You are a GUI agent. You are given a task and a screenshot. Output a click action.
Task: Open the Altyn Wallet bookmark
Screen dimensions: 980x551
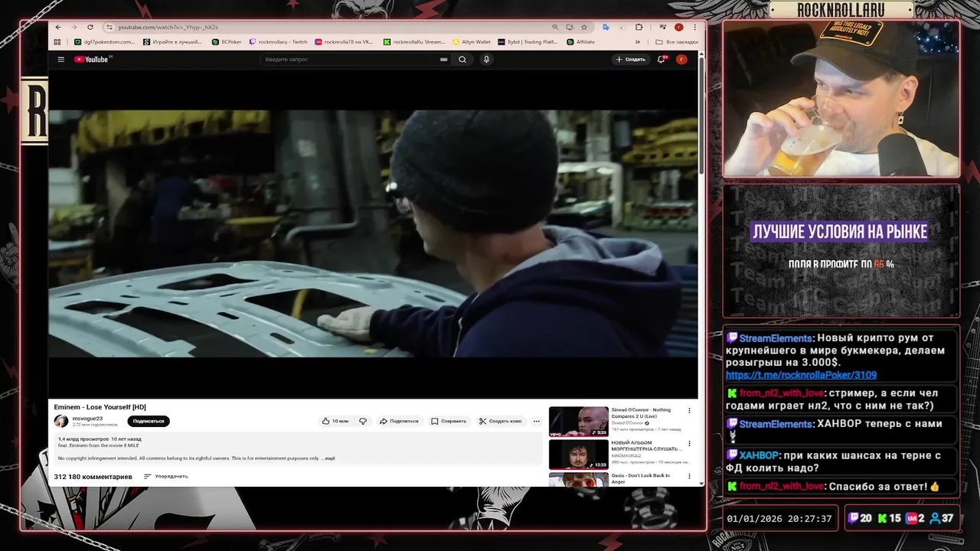pos(472,42)
